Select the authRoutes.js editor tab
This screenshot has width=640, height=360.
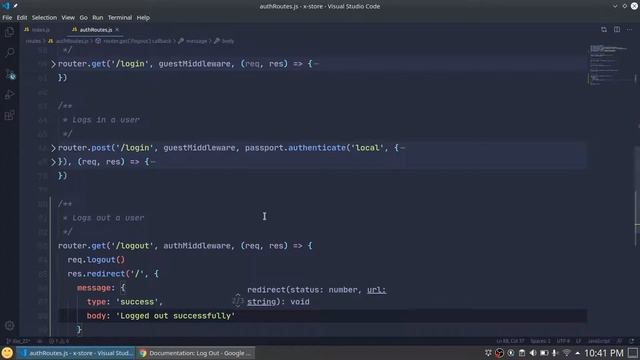coord(95,30)
